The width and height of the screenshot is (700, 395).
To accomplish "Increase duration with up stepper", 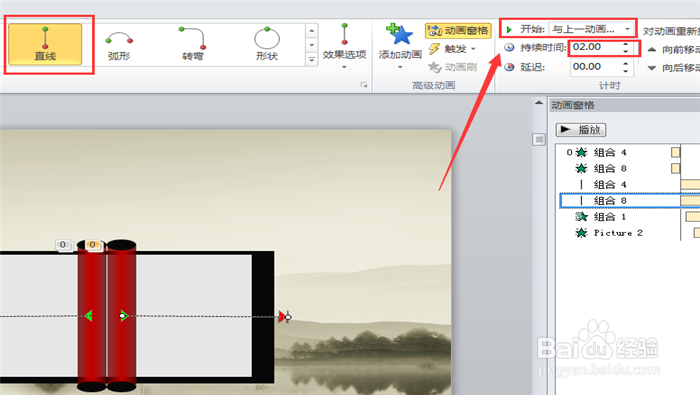I will [626, 44].
